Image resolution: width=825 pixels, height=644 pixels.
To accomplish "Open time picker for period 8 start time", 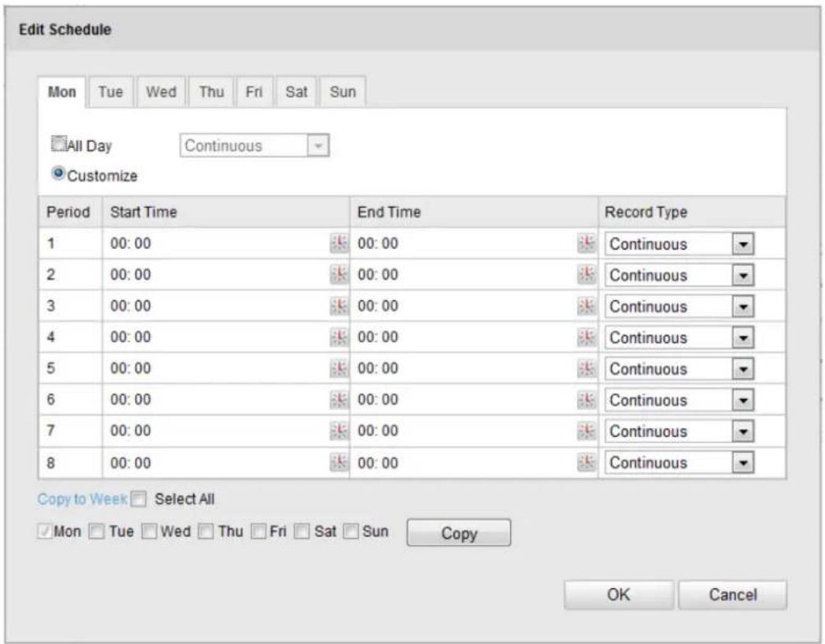I will coord(339,462).
